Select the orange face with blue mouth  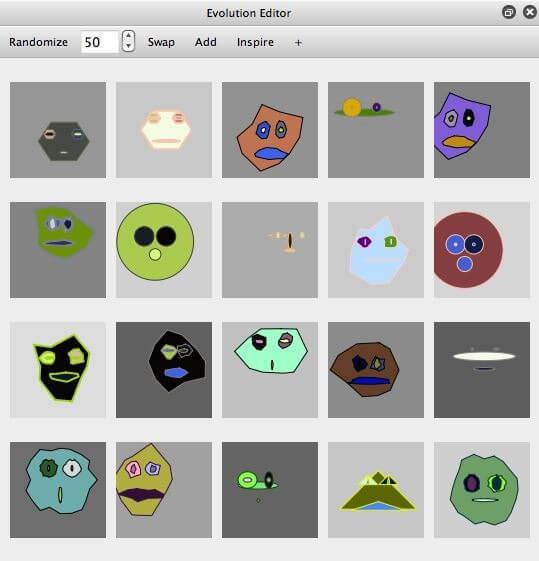click(270, 130)
